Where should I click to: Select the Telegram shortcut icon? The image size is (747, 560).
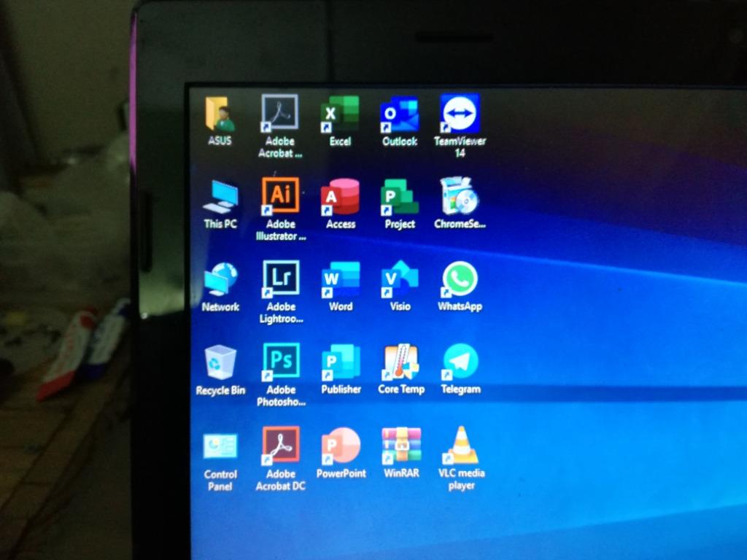[460, 362]
